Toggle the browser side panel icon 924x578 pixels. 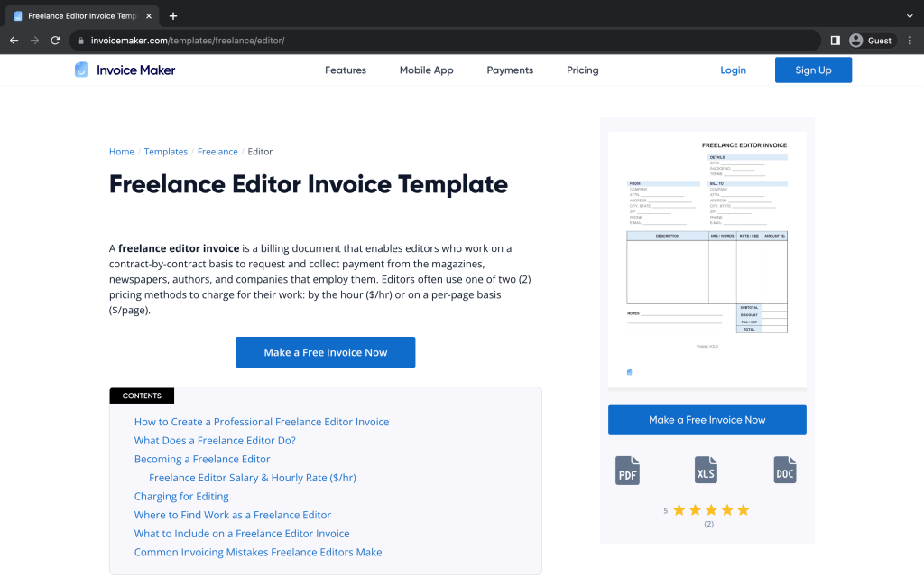tap(836, 41)
